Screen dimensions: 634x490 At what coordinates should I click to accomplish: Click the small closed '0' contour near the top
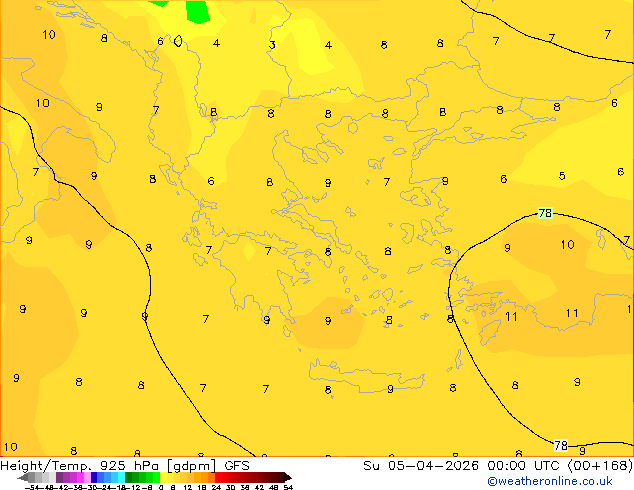point(178,41)
